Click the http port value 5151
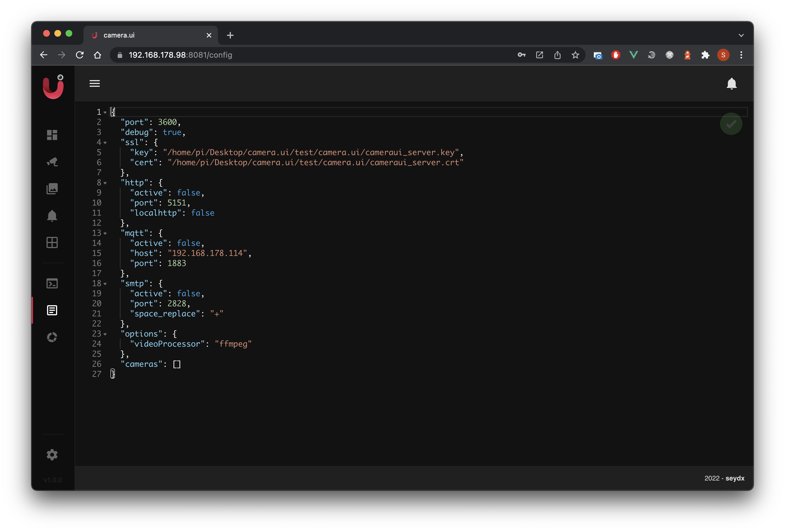This screenshot has width=785, height=532. pos(177,203)
